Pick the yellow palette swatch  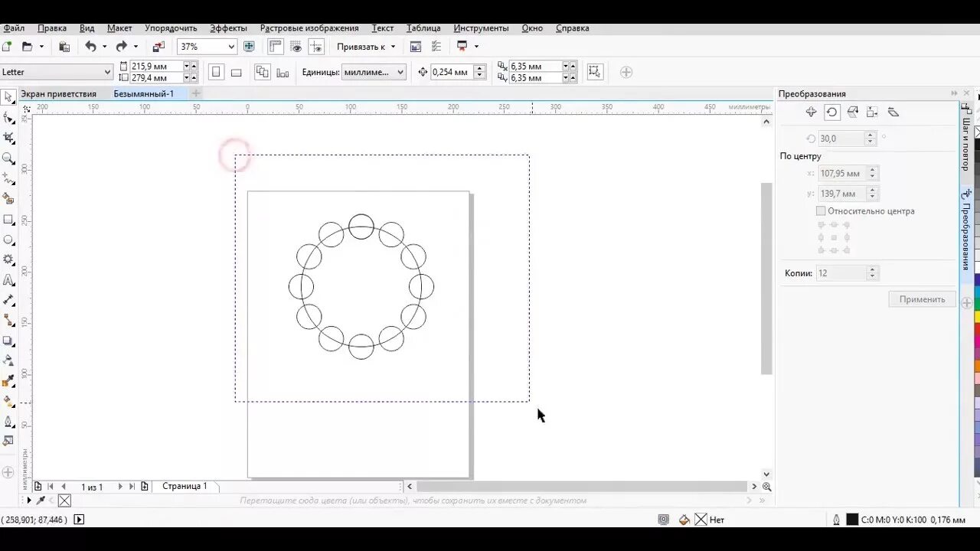(977, 316)
